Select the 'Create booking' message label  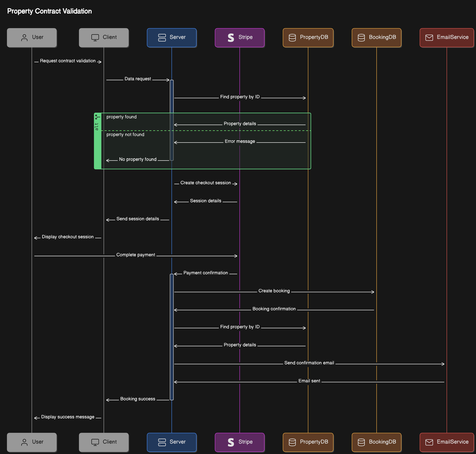pos(274,291)
